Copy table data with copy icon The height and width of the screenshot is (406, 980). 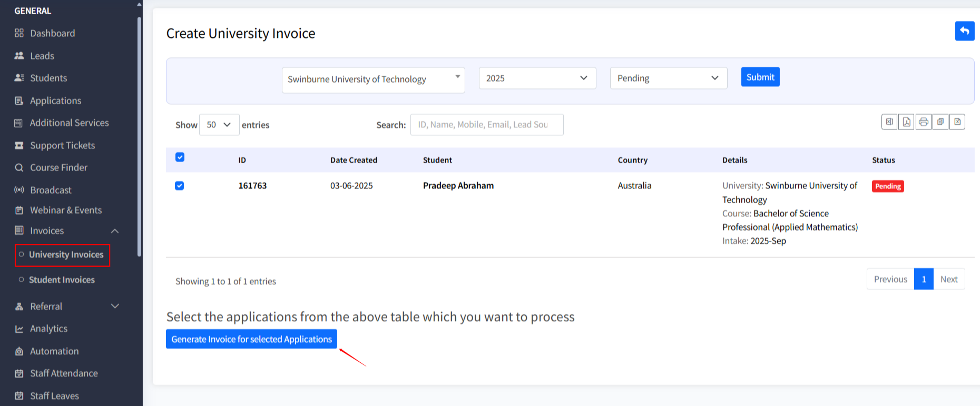tap(940, 122)
